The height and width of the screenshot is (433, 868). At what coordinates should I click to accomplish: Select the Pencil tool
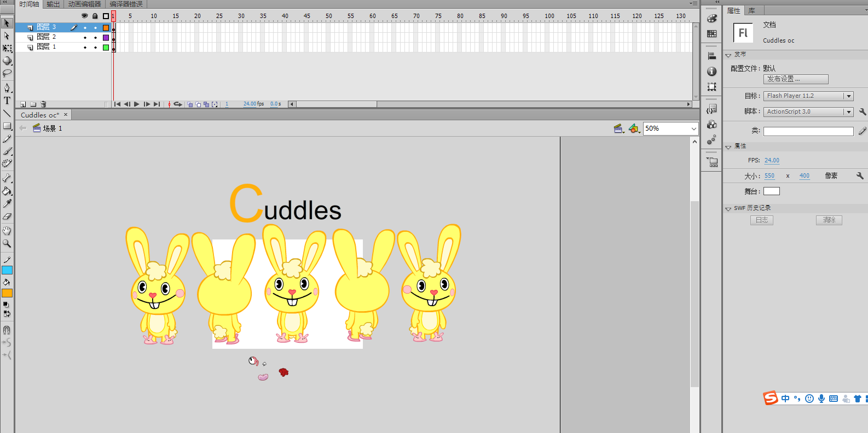tap(7, 138)
